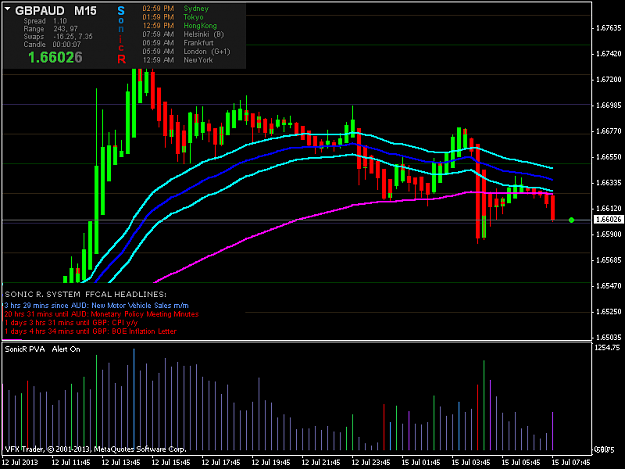Click the GBPAUD symbol label
This screenshot has height=469, width=625.
point(40,11)
